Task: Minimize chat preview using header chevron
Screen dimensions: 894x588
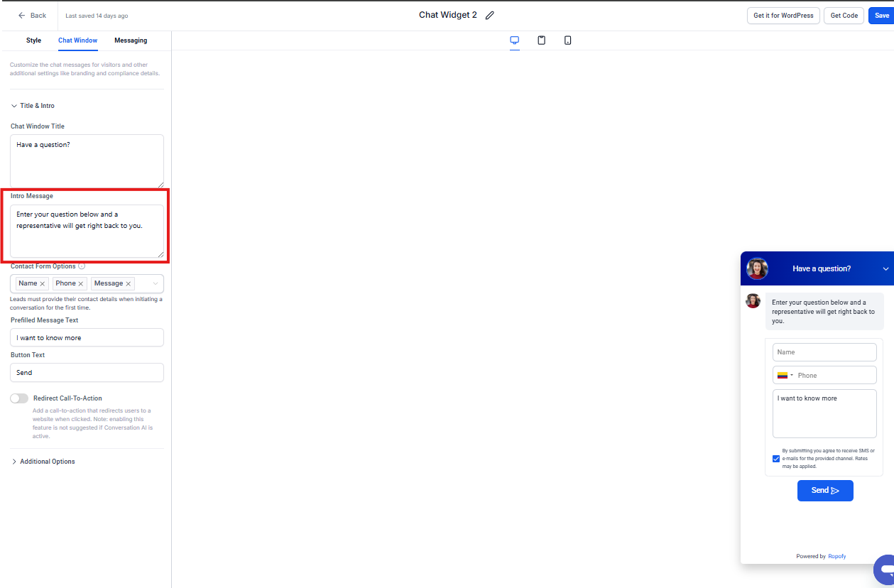Action: (x=885, y=269)
